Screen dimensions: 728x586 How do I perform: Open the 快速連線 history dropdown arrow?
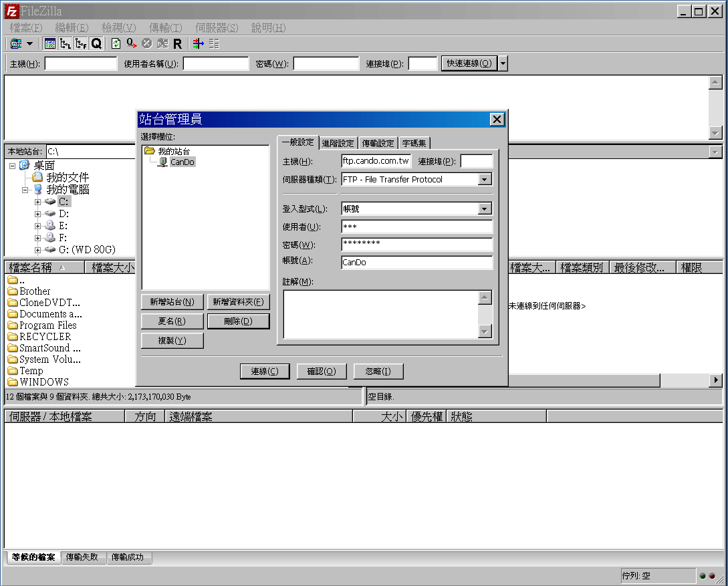point(503,63)
